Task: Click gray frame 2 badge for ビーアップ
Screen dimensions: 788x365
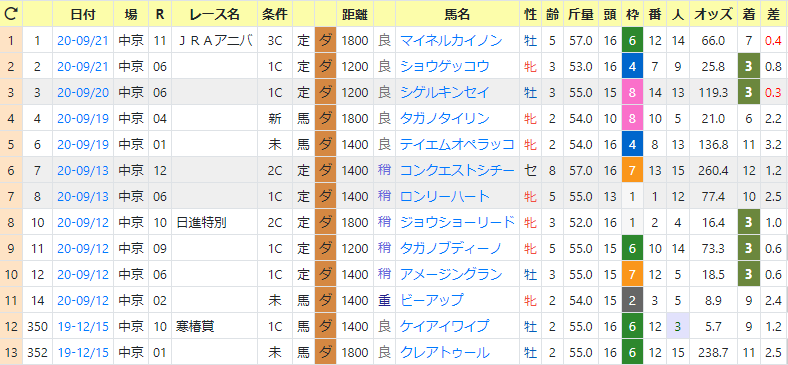Action: click(x=632, y=301)
